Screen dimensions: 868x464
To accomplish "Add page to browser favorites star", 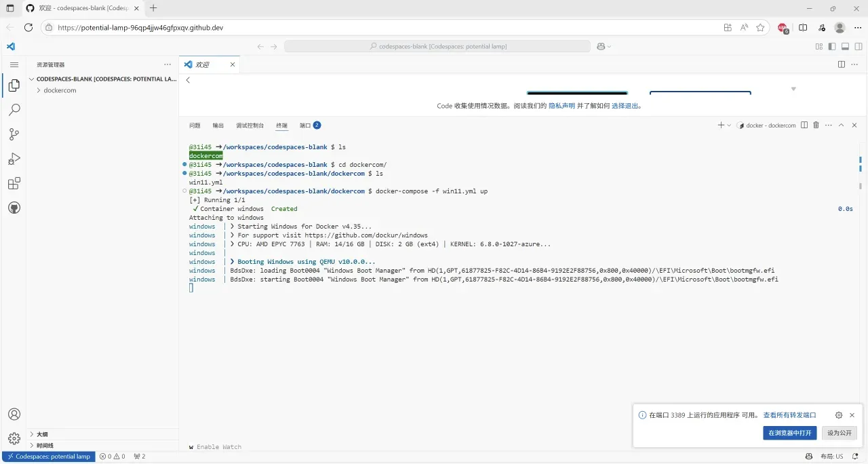I will coord(760,28).
